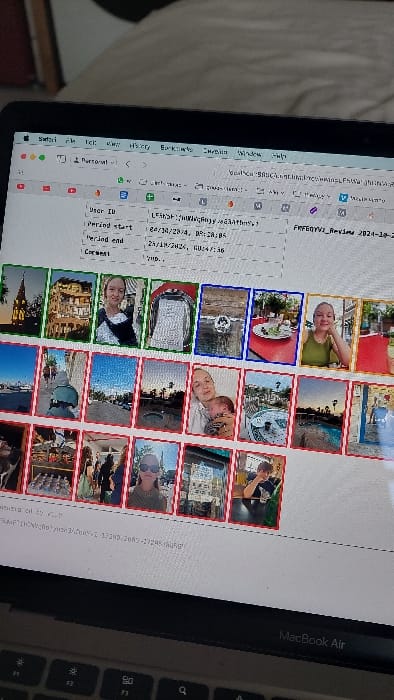394x700 pixels.
Task: Toggle the Safari sidebar icon
Action: coord(61,158)
